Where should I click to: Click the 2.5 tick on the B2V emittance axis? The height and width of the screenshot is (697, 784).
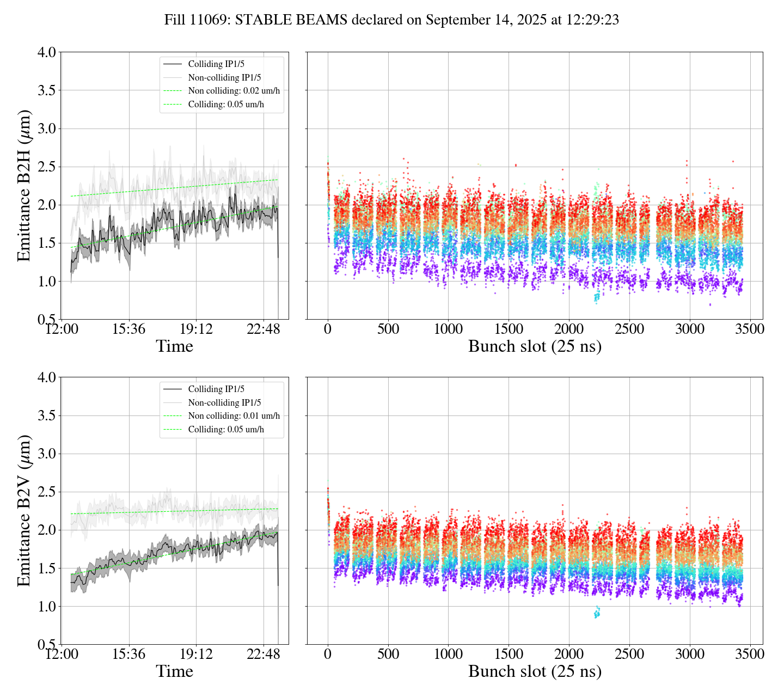pos(46,492)
